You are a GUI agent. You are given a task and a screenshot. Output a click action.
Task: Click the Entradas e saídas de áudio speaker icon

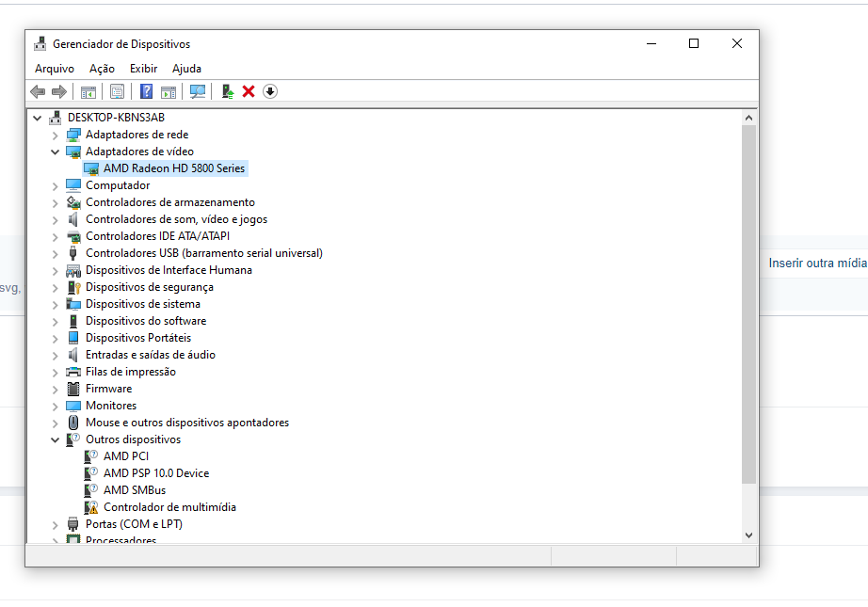pos(73,355)
